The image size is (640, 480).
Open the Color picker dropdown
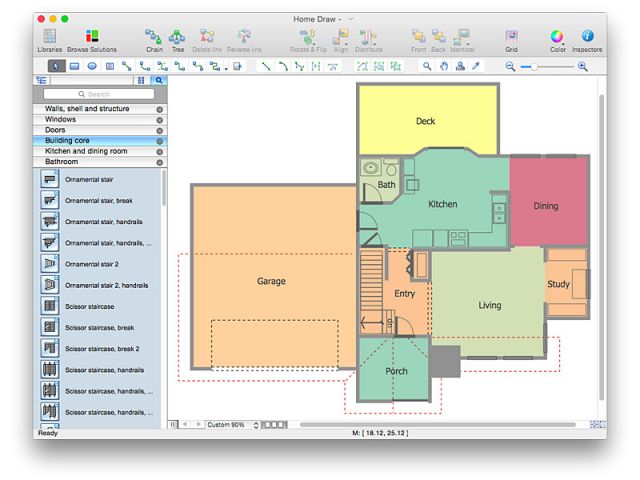tap(557, 38)
